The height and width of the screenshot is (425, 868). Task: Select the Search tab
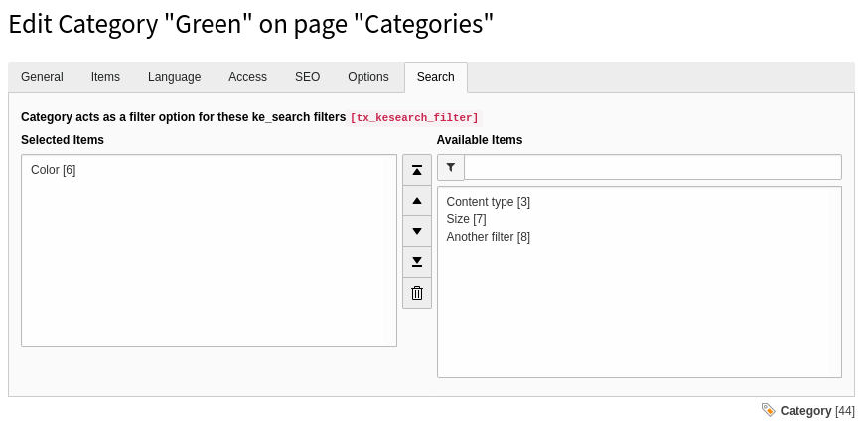[436, 77]
